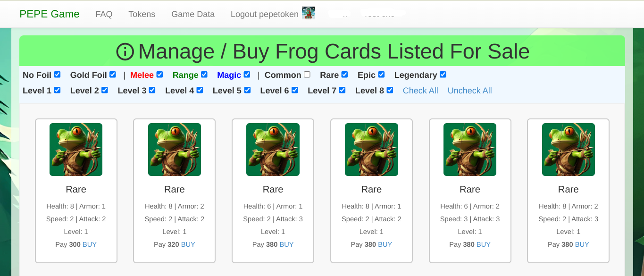The image size is (644, 276).
Task: Toggle the Level 5 checkbox
Action: pos(247,90)
